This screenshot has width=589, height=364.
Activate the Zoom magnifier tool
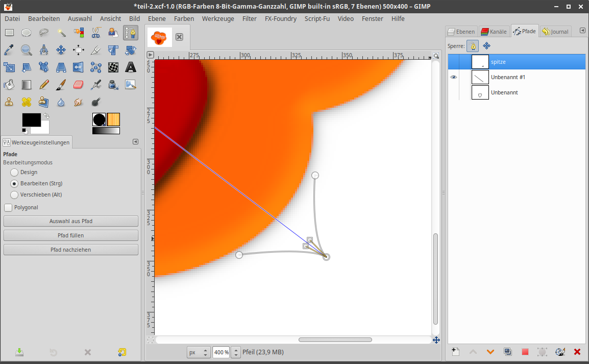[27, 50]
